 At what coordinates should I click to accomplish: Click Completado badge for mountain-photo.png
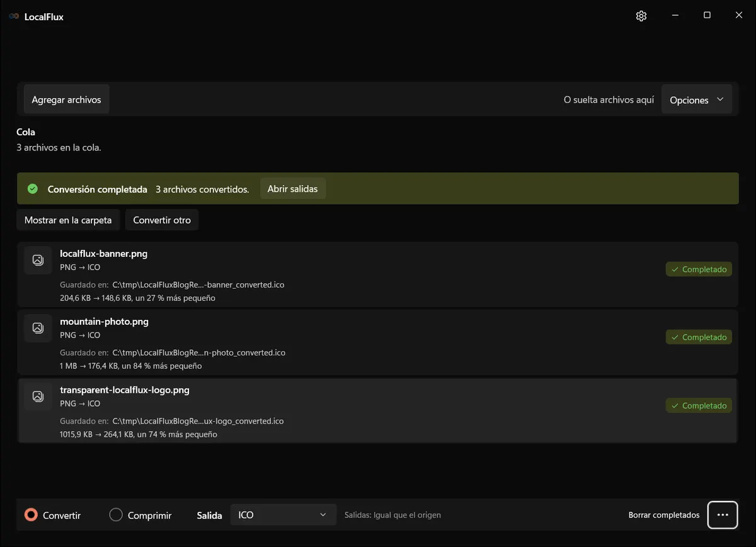pyautogui.click(x=699, y=337)
